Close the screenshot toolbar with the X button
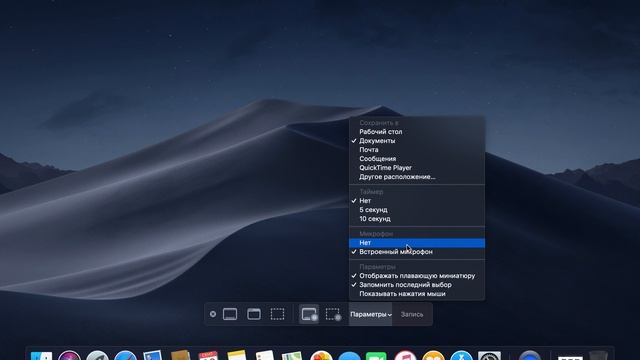The image size is (640, 360). pos(213,314)
